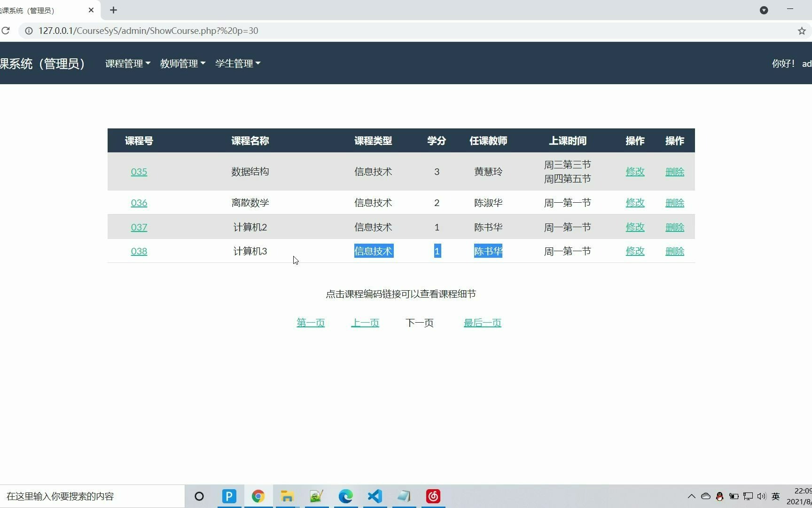Show hidden tray icons with the chevron
This screenshot has width=812, height=508.
click(x=691, y=496)
